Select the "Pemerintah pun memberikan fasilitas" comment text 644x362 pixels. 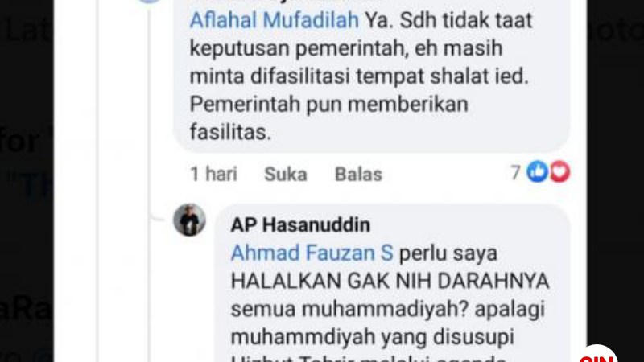click(x=328, y=118)
